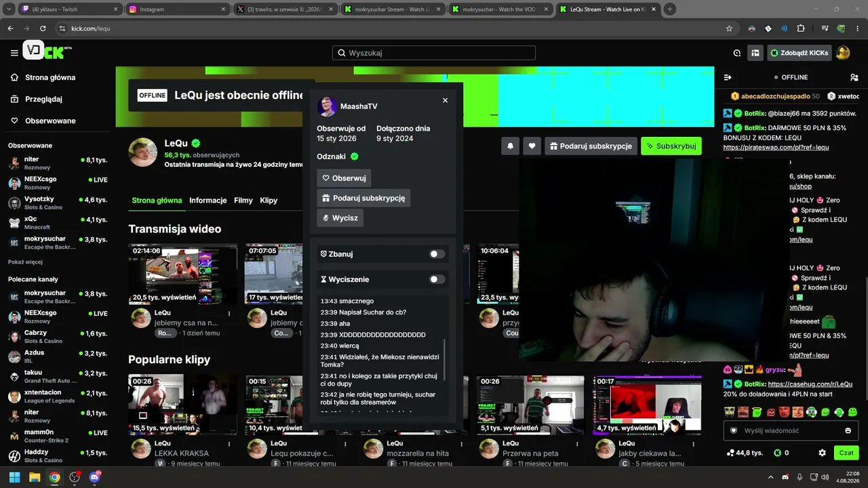Open video options for LEKKA KRAKSA clip
The width and height of the screenshot is (868, 488).
[229, 443]
